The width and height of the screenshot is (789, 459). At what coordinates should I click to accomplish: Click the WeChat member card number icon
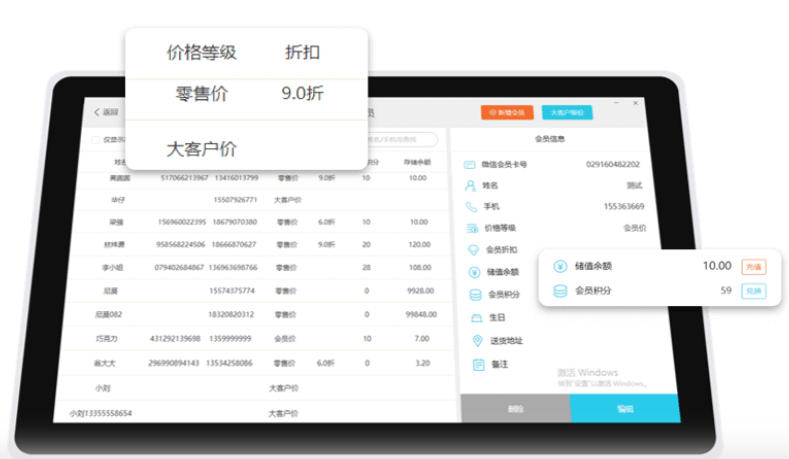[469, 165]
